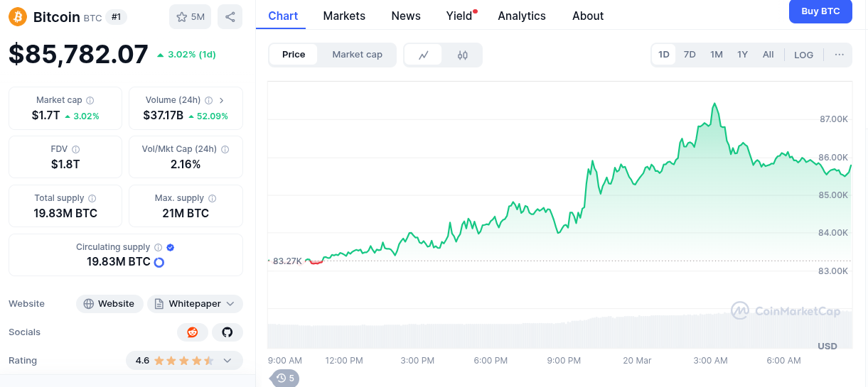This screenshot has height=387, width=868.
Task: Select 7D time range
Action: [x=690, y=55]
